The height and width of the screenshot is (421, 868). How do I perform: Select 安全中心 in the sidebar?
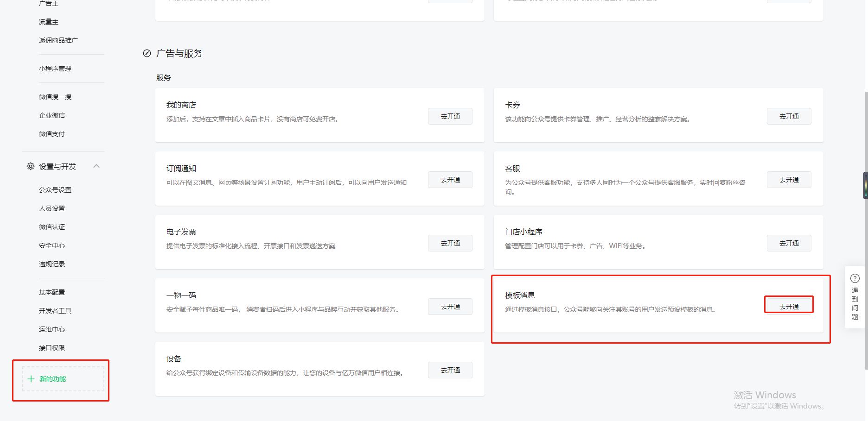point(51,245)
